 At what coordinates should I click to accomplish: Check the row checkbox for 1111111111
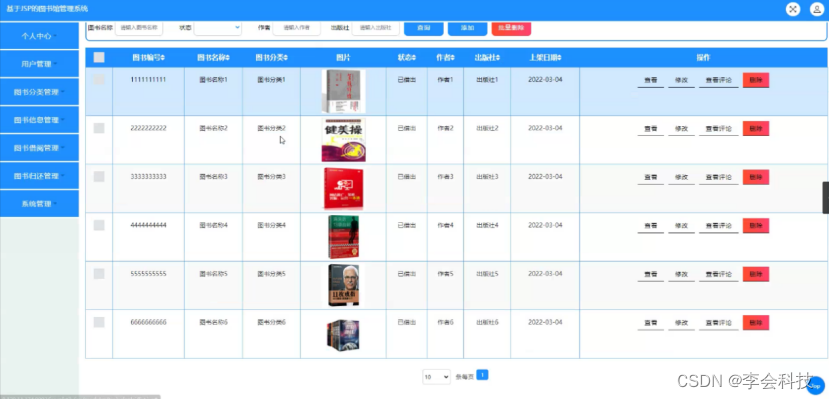pyautogui.click(x=99, y=80)
